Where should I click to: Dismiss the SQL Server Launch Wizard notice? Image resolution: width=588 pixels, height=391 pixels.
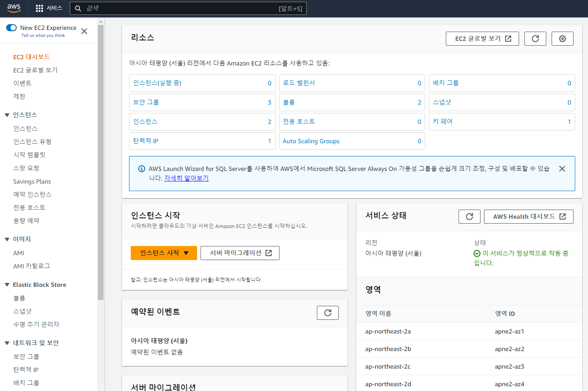click(562, 169)
